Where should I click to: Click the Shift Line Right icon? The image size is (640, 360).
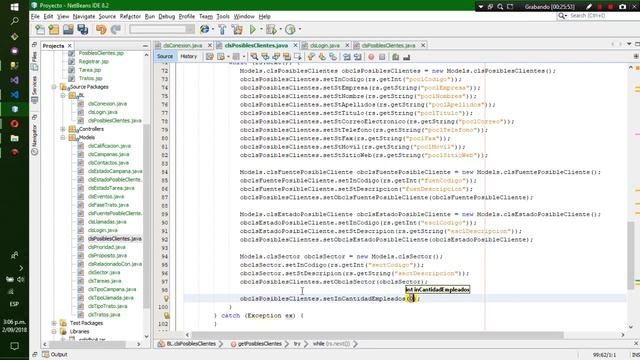pos(358,57)
